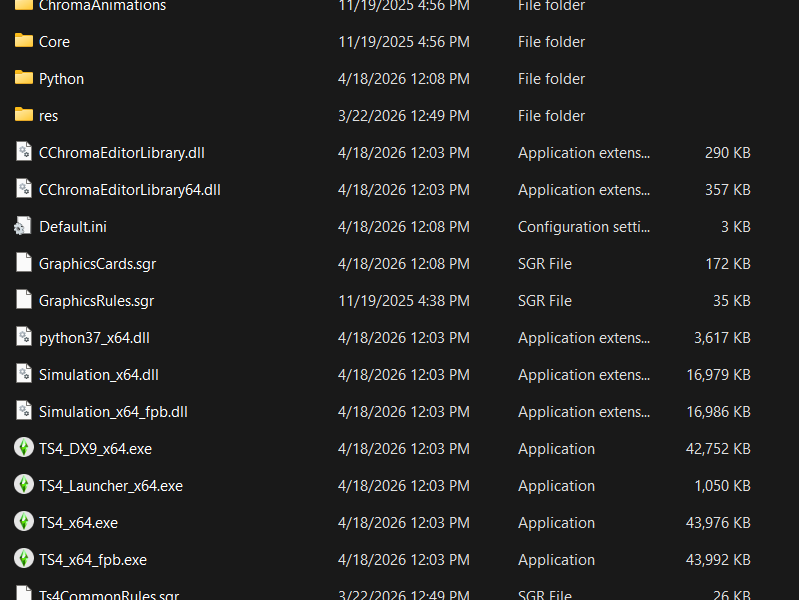Screen dimensions: 799x600
Task: Click the Core folder icon
Action: (24, 41)
